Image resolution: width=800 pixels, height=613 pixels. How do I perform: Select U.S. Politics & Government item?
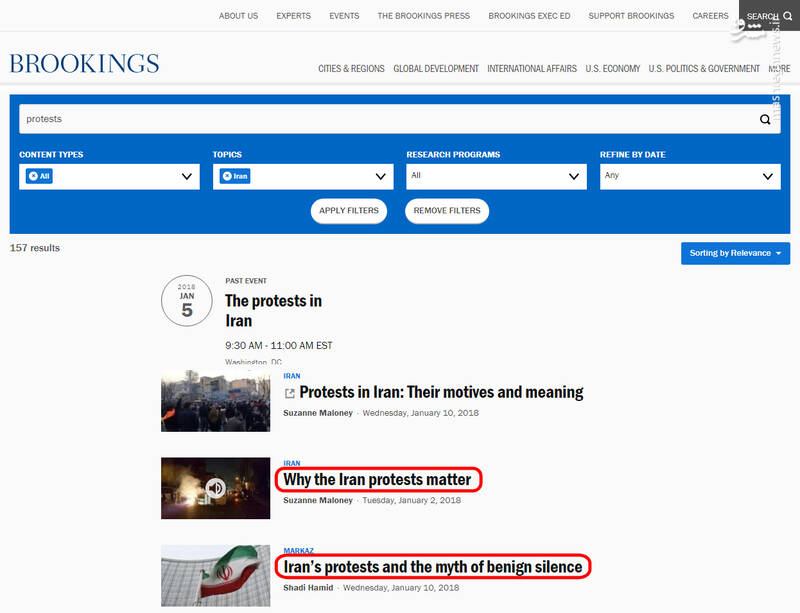(x=704, y=68)
